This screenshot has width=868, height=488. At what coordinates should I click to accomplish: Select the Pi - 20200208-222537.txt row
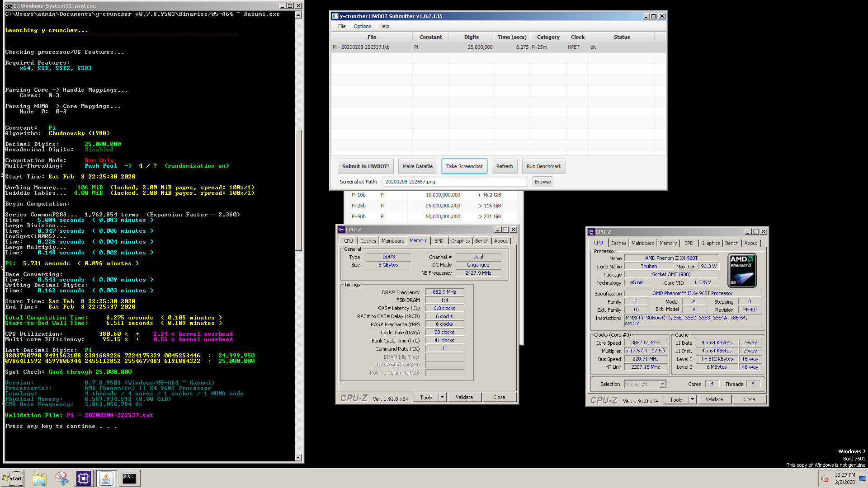(x=499, y=47)
